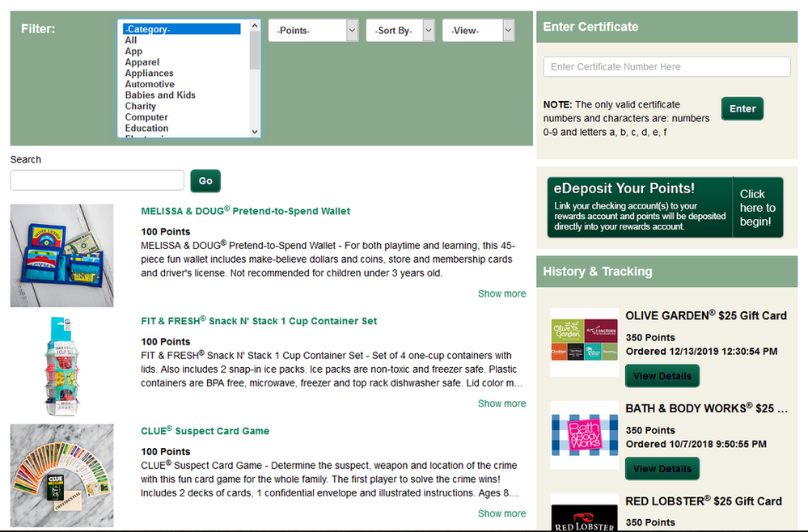Open Olive Garden $25 Gift Card title
This screenshot has height=532, width=808.
pyautogui.click(x=706, y=315)
